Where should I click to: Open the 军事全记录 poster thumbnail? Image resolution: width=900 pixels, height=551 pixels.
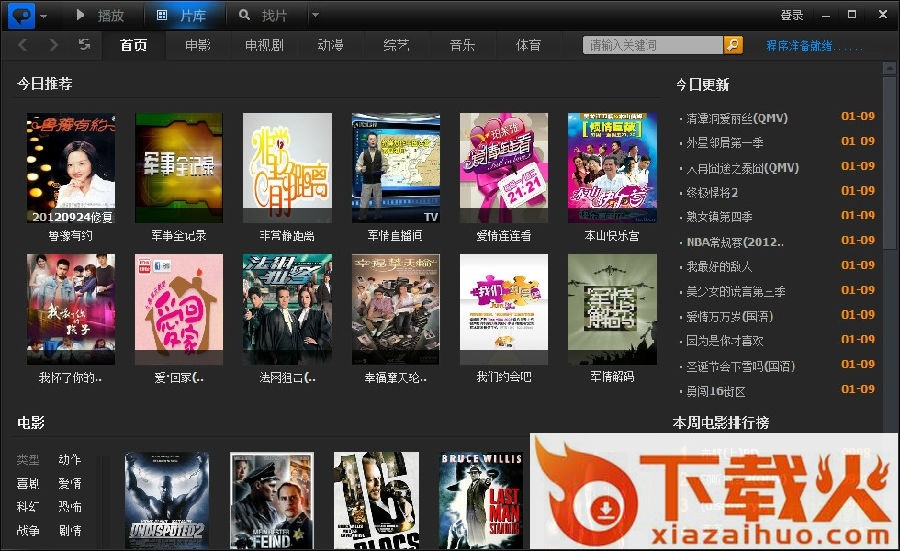(179, 168)
